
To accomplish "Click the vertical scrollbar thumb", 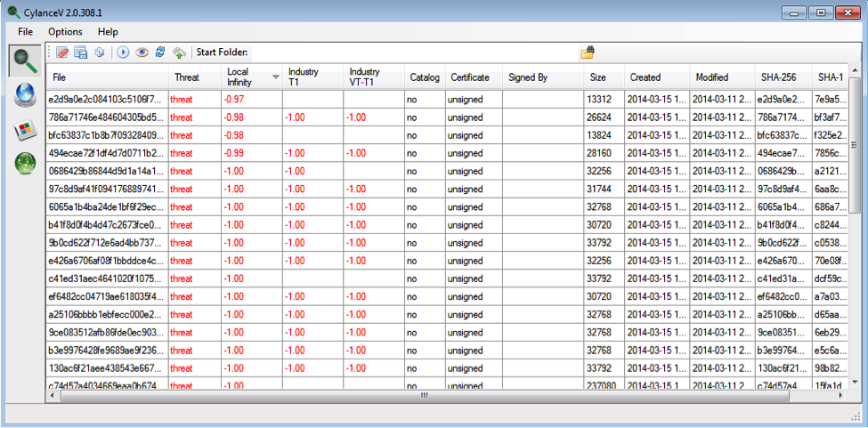I will pyautogui.click(x=854, y=144).
